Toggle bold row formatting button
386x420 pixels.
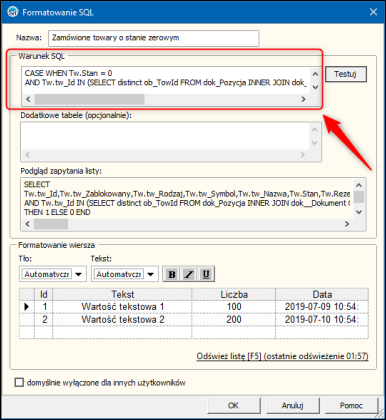tap(172, 274)
